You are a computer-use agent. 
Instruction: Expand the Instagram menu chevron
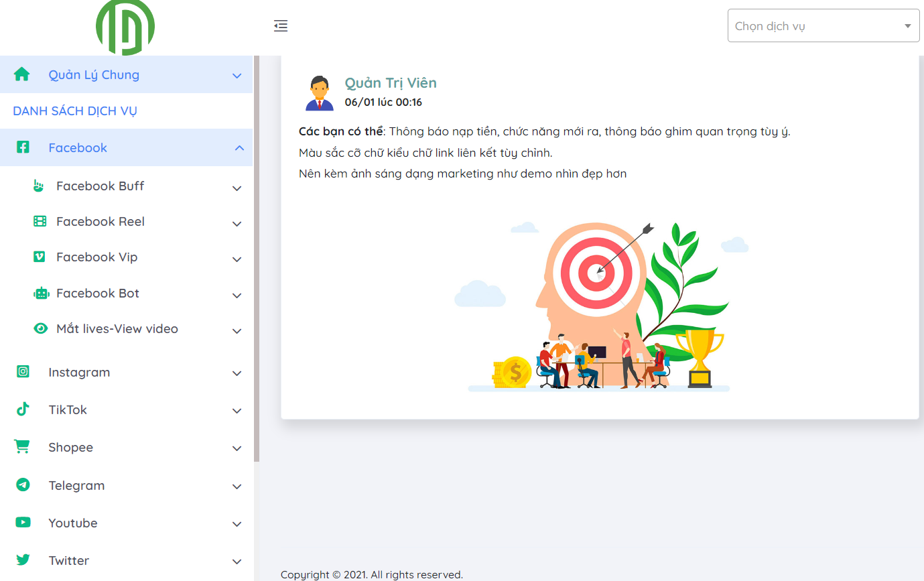[237, 373]
